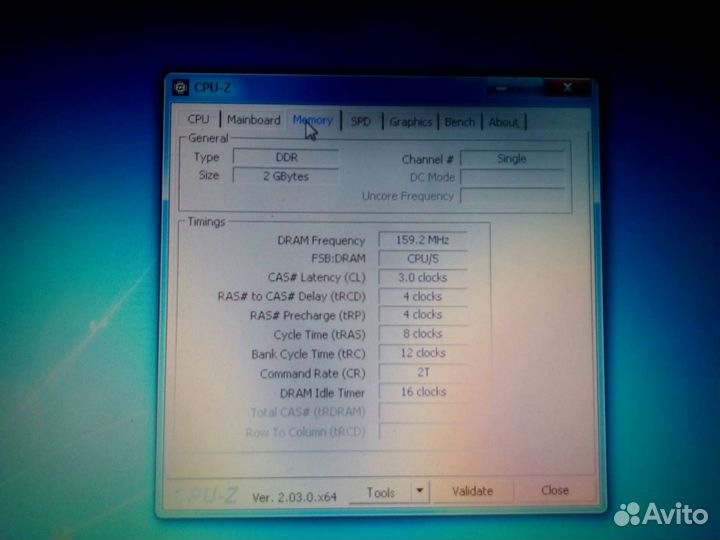Click the RAS# Precharge (tRP) label
Image resolution: width=720 pixels, height=540 pixels.
click(308, 315)
